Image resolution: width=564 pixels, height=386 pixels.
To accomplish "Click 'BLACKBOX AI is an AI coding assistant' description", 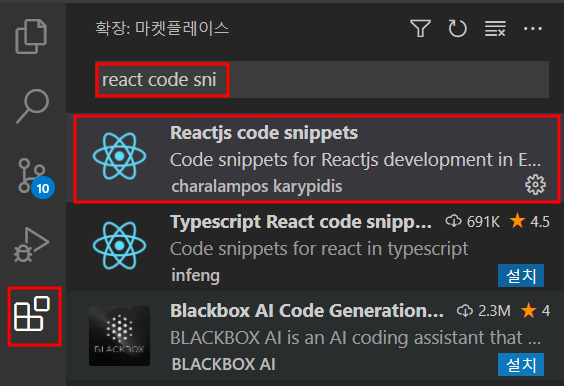I will (355, 338).
